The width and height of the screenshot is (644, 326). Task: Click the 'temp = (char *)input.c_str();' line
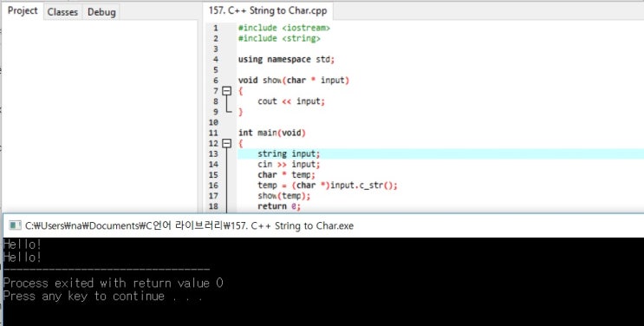coord(328,186)
